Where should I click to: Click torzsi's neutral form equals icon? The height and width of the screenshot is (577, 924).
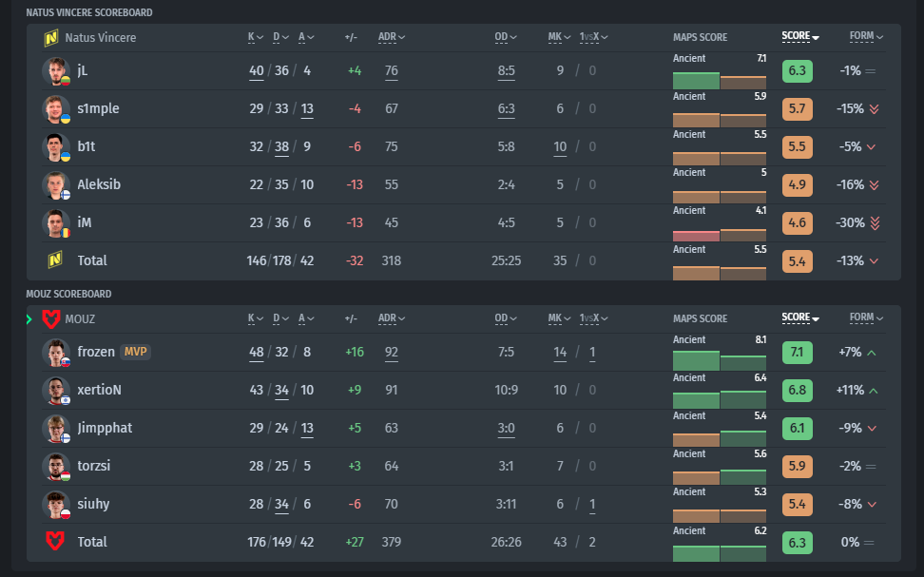(x=871, y=466)
